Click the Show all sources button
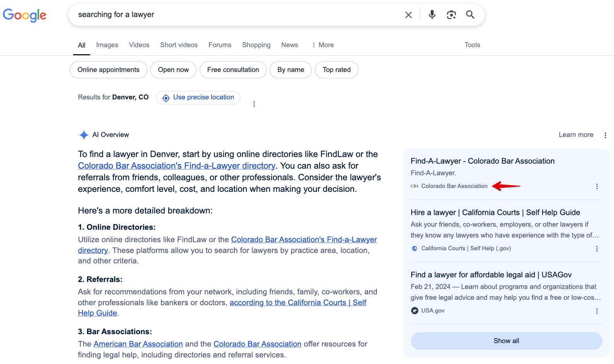The height and width of the screenshot is (364, 614). point(506,341)
